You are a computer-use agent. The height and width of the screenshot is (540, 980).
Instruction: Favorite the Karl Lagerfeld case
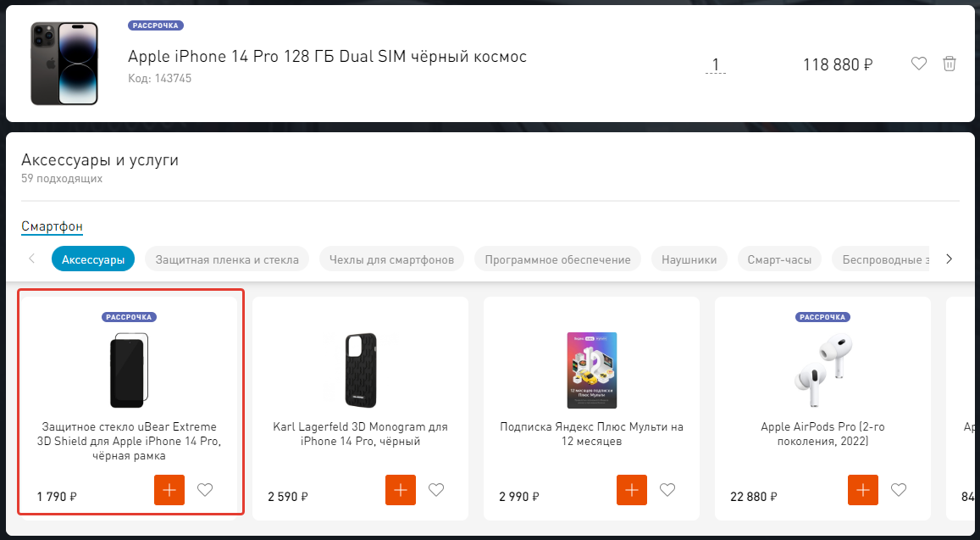(436, 490)
